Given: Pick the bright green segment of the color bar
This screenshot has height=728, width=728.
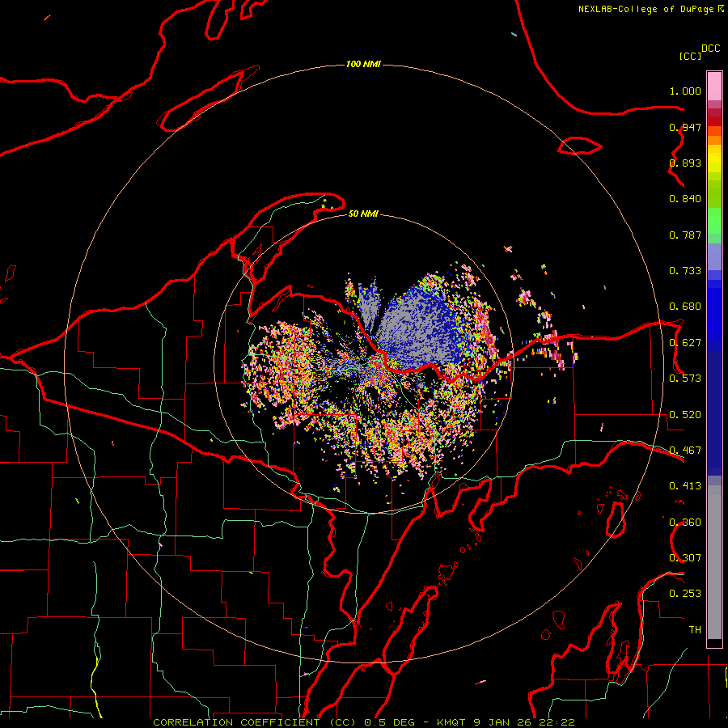Looking at the screenshot, I should tap(714, 221).
